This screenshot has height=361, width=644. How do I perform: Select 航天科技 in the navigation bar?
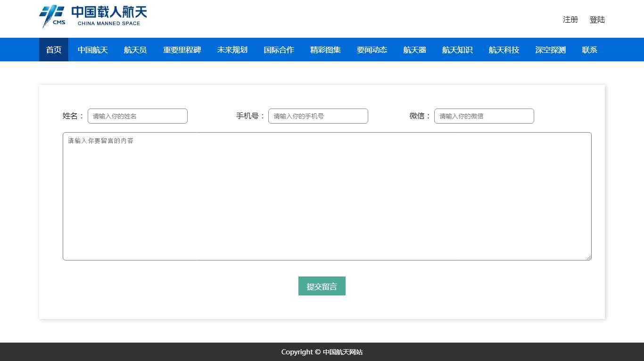click(504, 50)
